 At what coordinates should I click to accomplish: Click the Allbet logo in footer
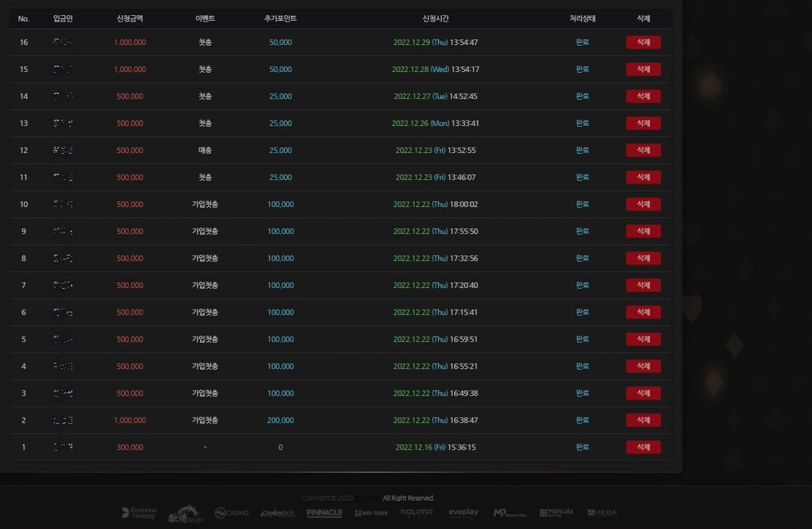tap(186, 513)
